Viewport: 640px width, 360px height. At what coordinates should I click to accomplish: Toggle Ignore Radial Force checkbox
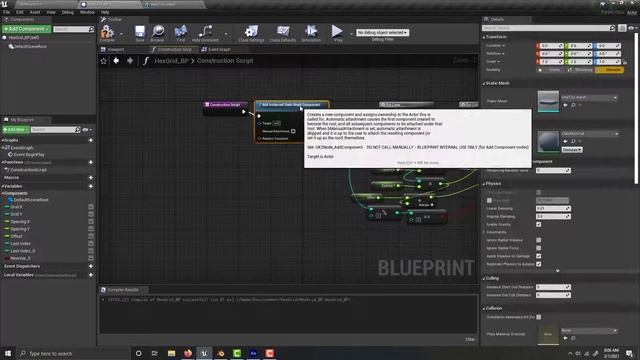point(539,248)
